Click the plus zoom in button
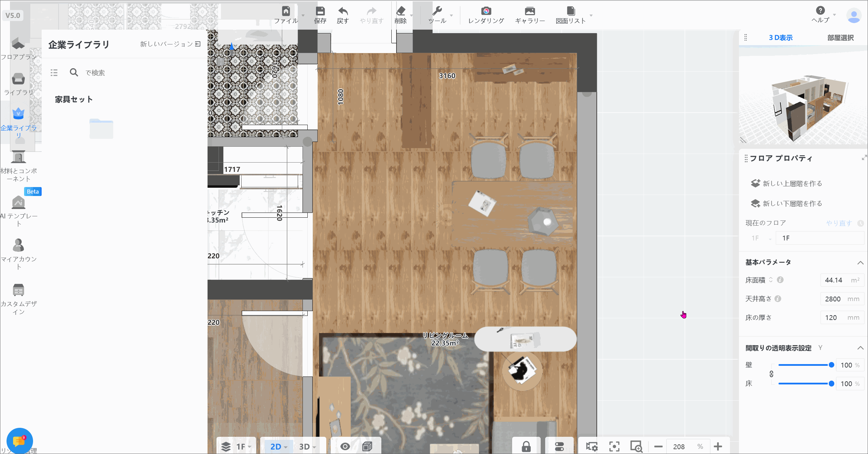Image resolution: width=868 pixels, height=454 pixels. pyautogui.click(x=718, y=446)
